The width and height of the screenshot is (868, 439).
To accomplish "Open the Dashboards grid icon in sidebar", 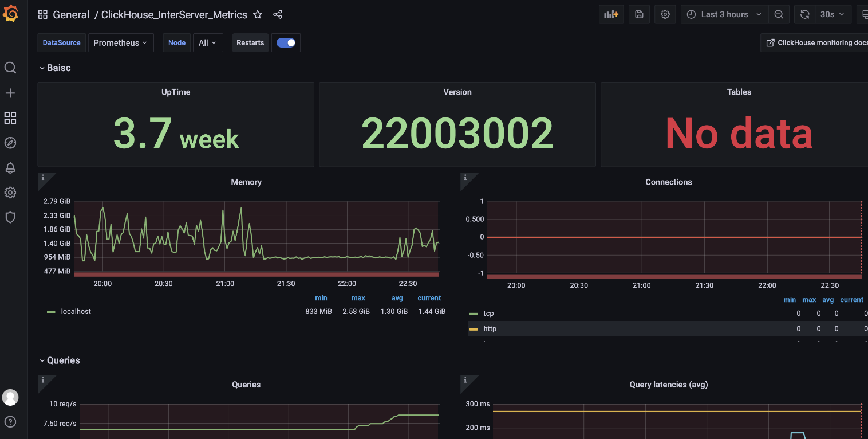I will 10,118.
